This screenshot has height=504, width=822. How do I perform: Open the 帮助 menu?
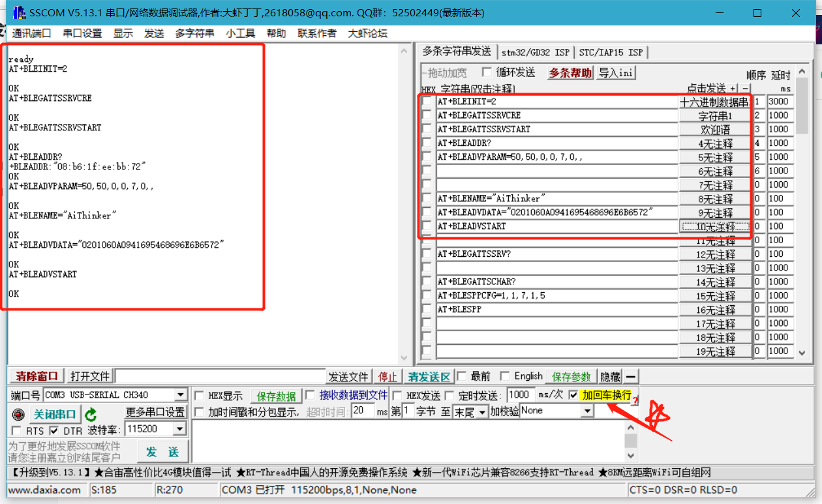[x=276, y=33]
